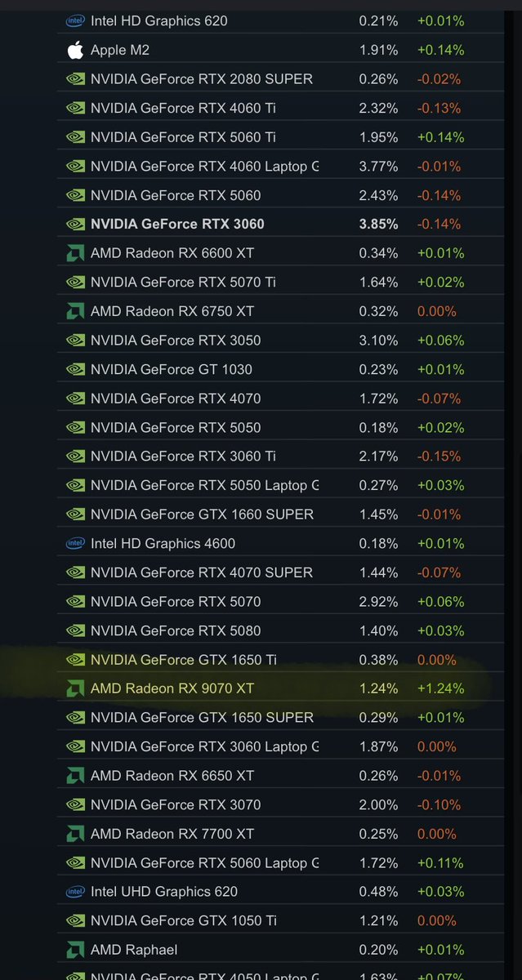Click the NVIDIA logo beside GT 1030
Screen dimensions: 522x980
tap(75, 370)
